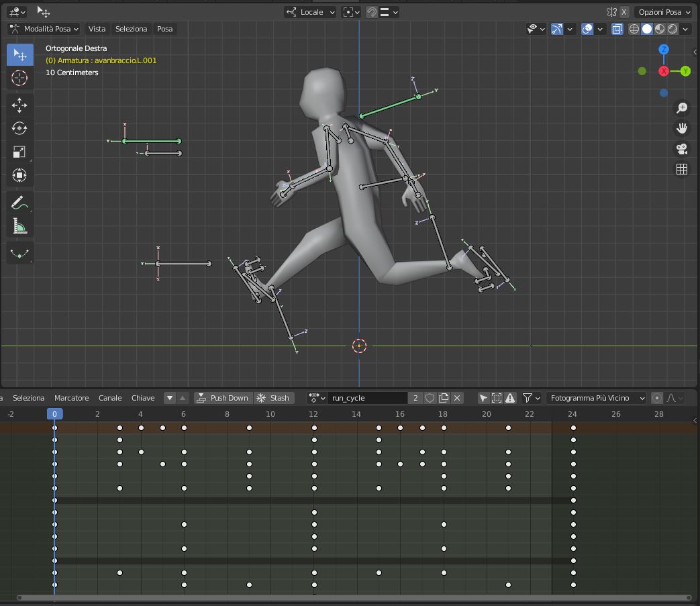
Task: Click the Stash button
Action: click(x=274, y=398)
